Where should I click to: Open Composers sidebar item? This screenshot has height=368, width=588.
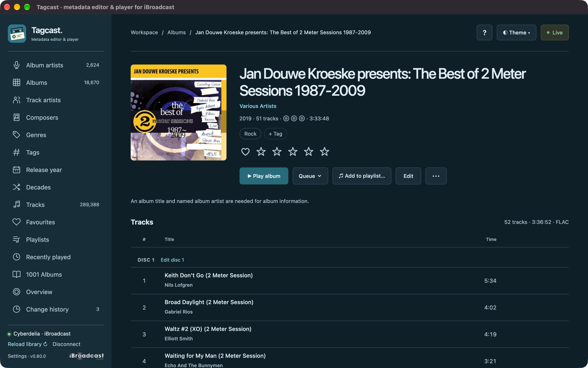(x=56, y=117)
